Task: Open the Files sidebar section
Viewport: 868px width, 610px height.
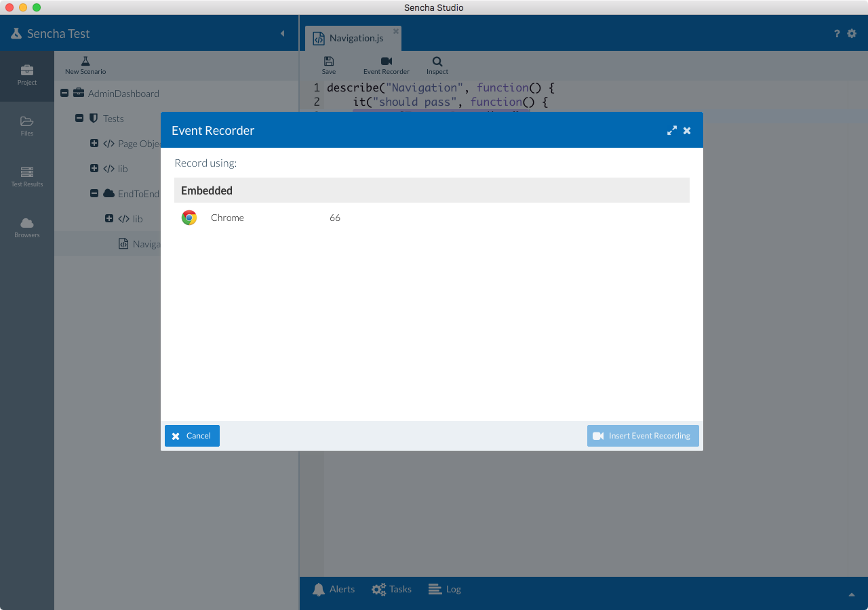Action: coord(27,127)
